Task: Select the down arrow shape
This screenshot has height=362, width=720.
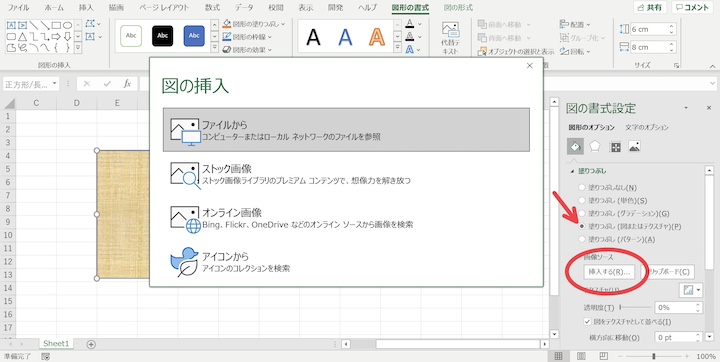Action: click(68, 36)
